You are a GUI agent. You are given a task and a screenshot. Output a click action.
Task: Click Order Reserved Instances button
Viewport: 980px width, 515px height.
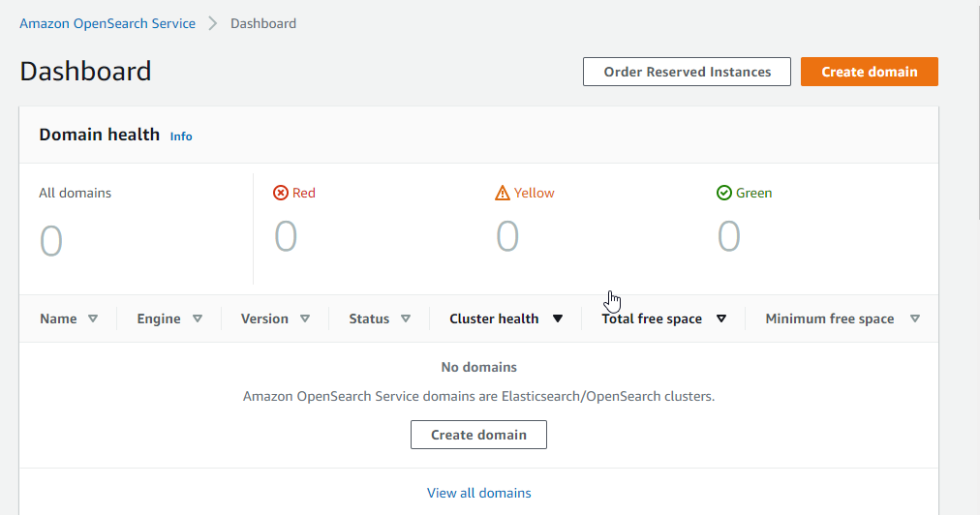pos(687,72)
